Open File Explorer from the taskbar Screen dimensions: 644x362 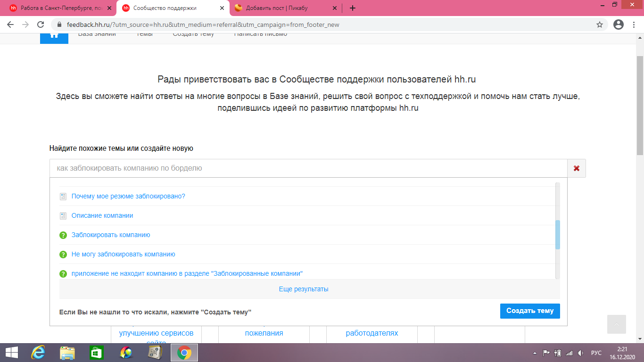(67, 353)
